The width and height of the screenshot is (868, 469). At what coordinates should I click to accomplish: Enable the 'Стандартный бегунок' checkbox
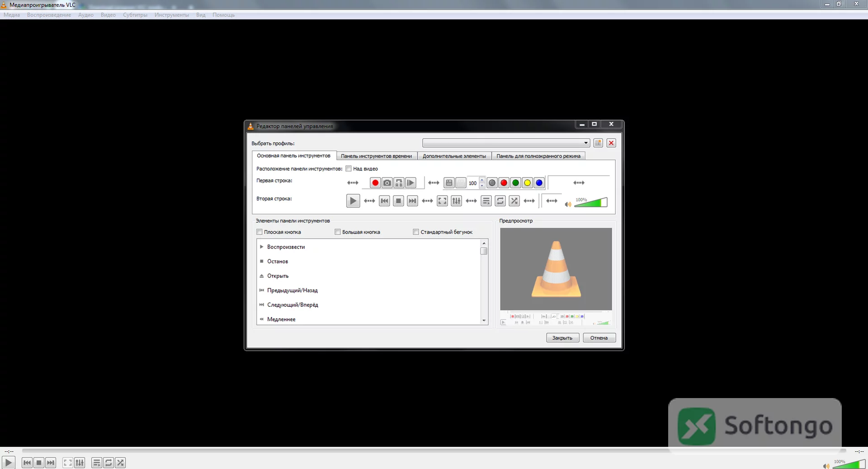416,232
